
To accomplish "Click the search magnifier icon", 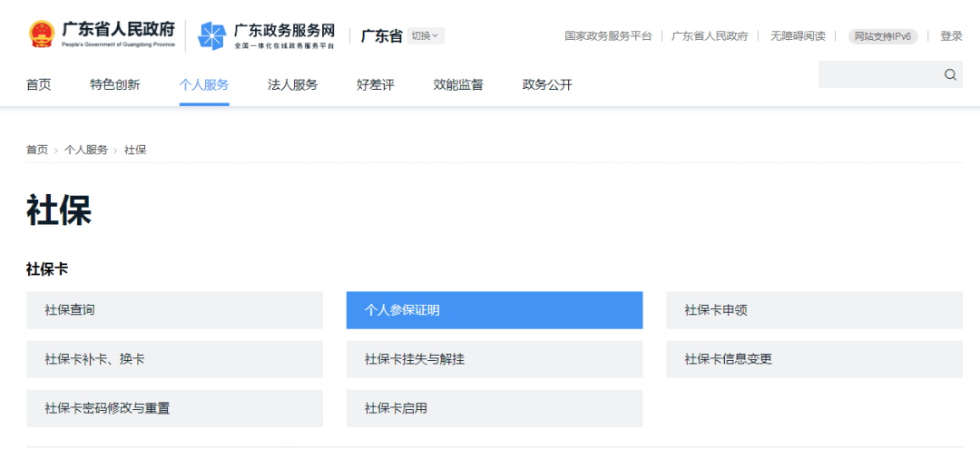I will (950, 75).
